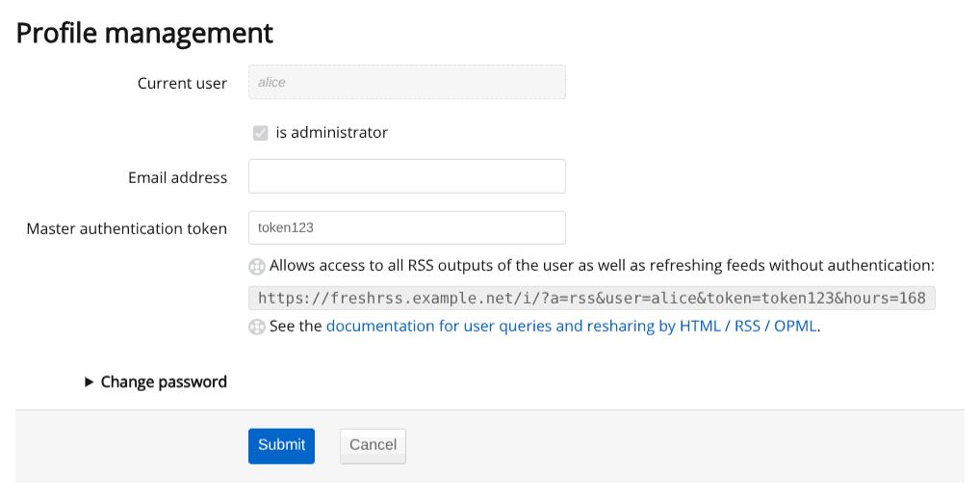Select the freshrss.example.net RSS URL code block
Image resolution: width=980 pixels, height=501 pixels.
592,298
